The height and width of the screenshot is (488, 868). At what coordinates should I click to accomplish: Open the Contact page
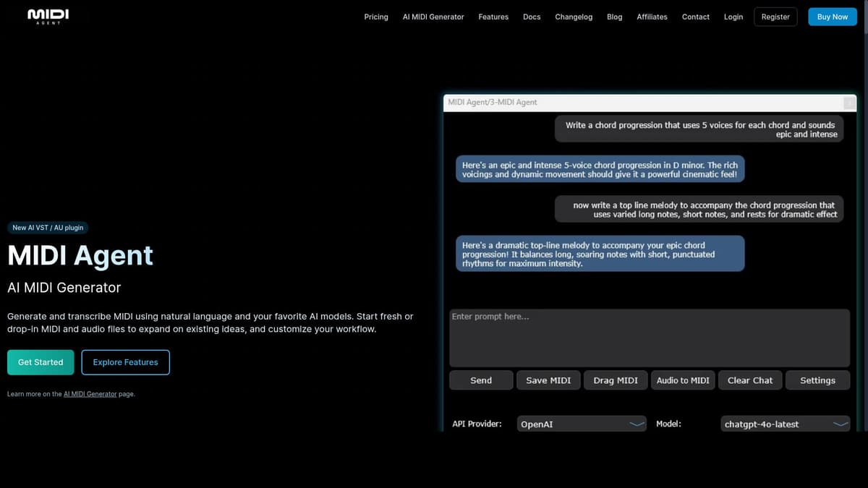(x=696, y=17)
